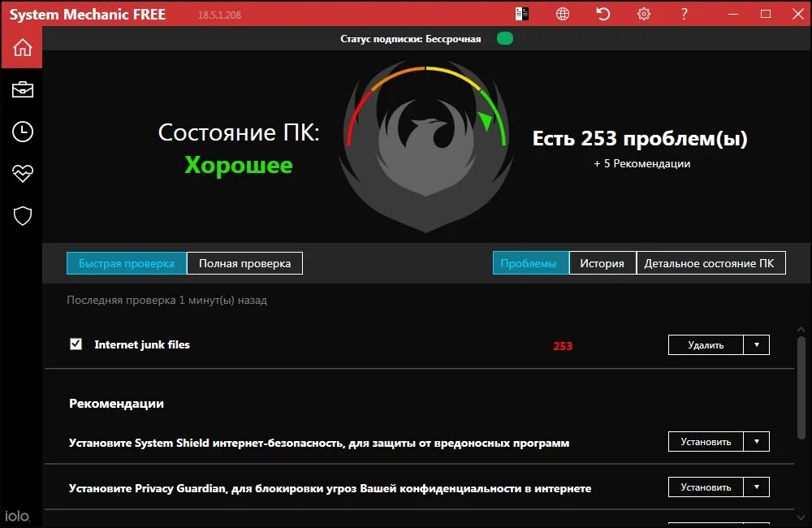Viewport: 812px width, 528px height.
Task: Click the PC health gauge phoenix emblem
Action: 426,148
